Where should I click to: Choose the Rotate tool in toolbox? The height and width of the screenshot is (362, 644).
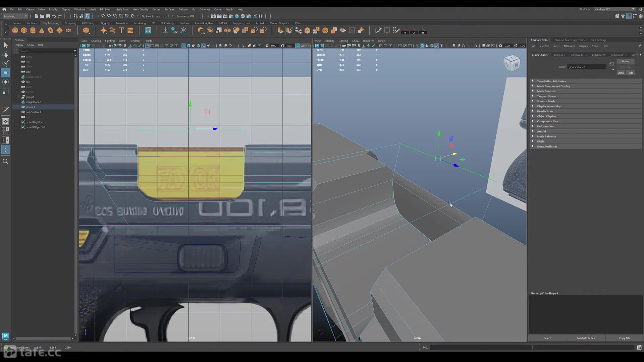[x=5, y=82]
